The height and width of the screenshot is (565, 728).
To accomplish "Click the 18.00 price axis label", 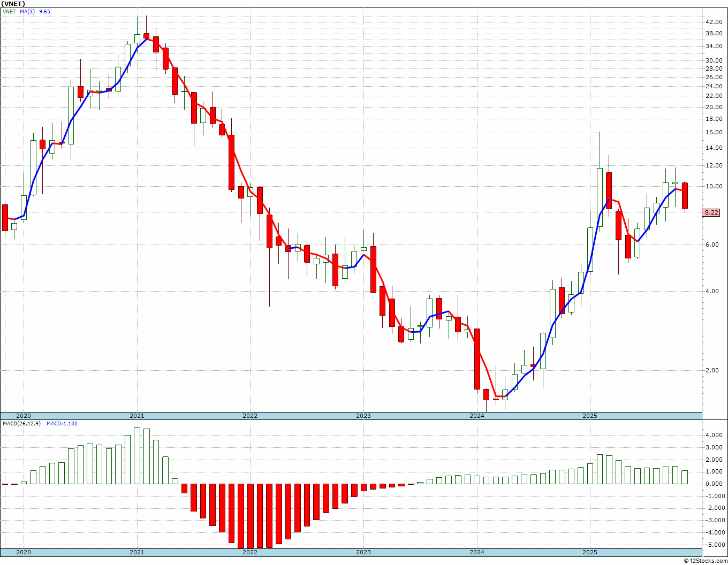I will [714, 119].
